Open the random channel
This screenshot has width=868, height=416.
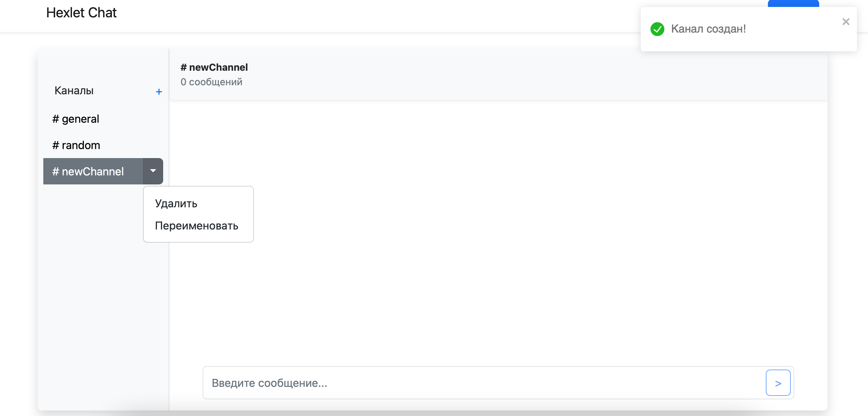[x=76, y=145]
